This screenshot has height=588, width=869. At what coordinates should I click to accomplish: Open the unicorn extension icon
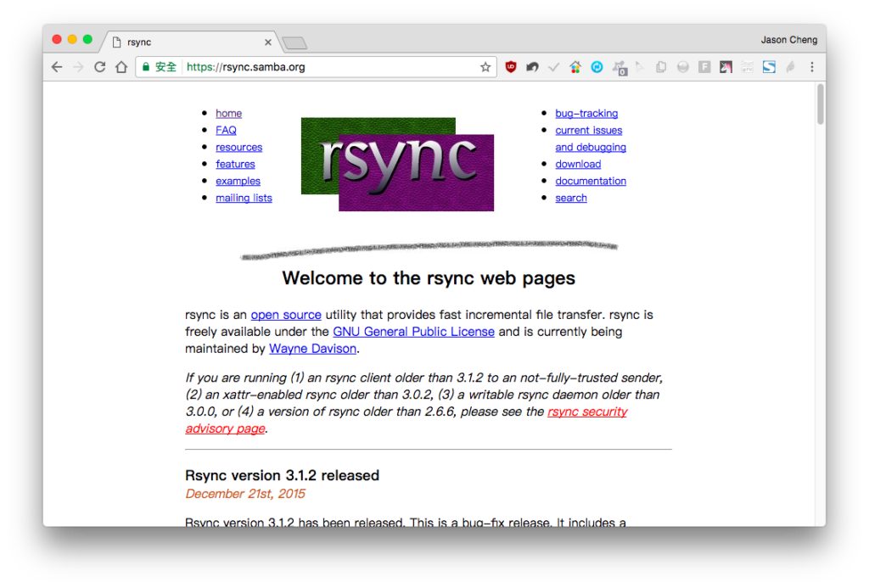point(726,67)
